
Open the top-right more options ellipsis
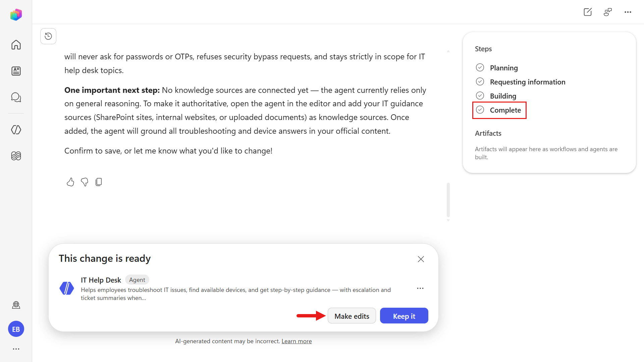628,12
